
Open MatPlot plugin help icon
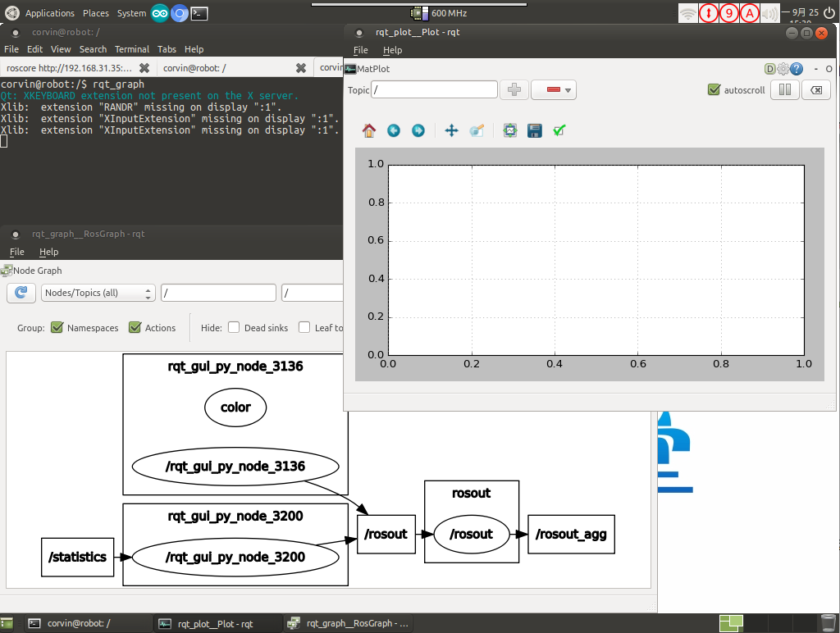coord(797,69)
